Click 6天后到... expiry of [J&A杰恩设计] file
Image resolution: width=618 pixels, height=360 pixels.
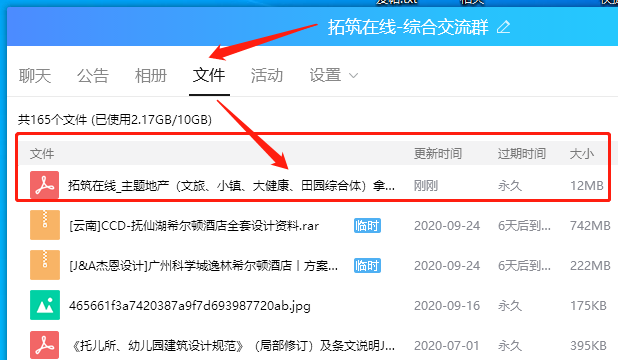pos(524,265)
